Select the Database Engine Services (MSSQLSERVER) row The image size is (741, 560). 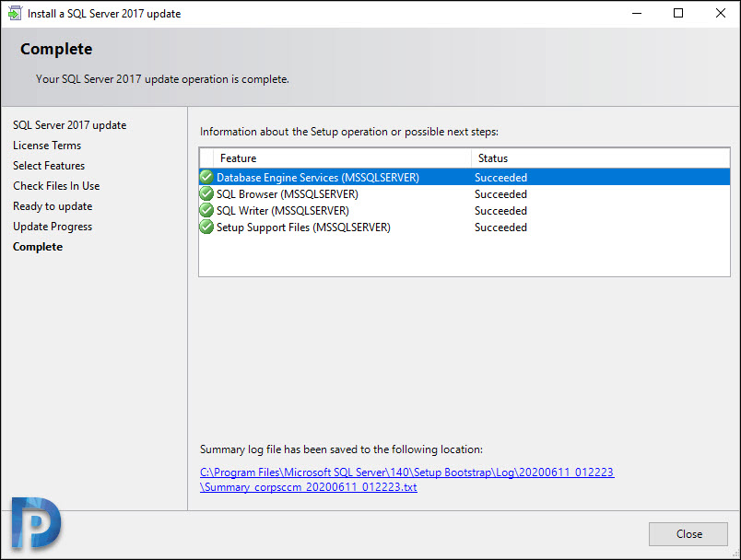click(x=465, y=177)
